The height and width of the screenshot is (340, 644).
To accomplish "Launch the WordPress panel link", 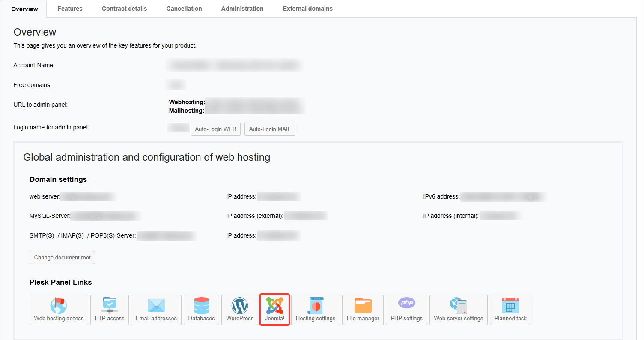I will [x=240, y=310].
